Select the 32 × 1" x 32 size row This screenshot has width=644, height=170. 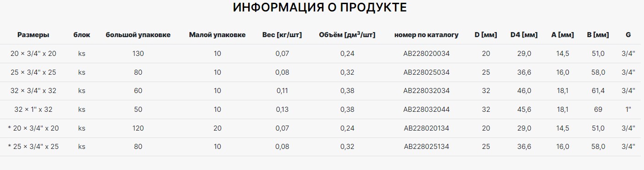click(x=322, y=110)
